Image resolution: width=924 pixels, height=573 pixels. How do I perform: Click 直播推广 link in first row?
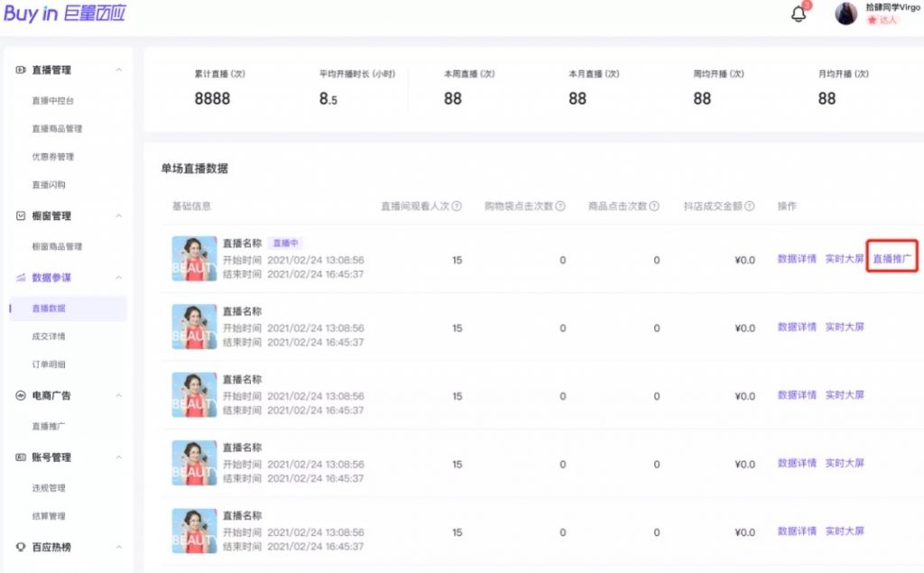(x=892, y=259)
